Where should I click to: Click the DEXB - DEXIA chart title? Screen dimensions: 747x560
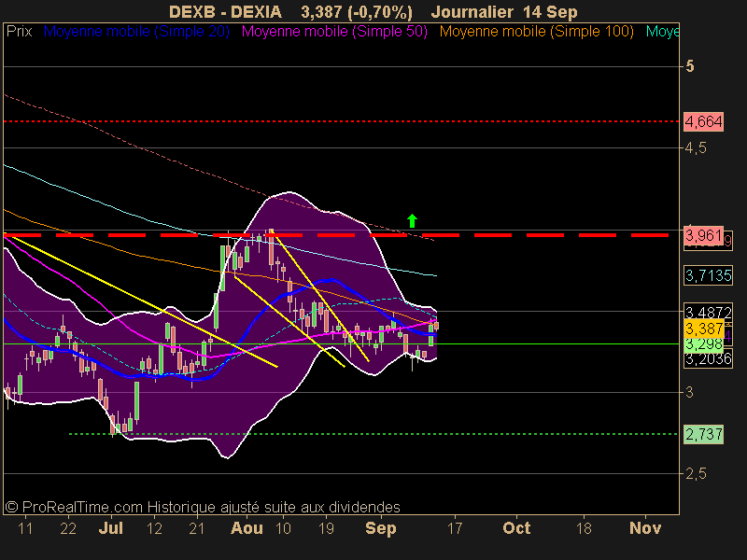225,12
